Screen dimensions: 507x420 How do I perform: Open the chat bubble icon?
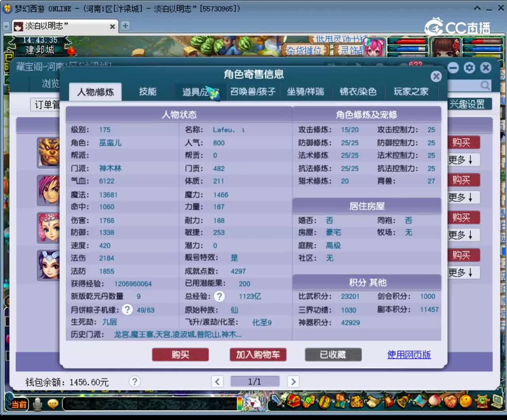coord(53,404)
